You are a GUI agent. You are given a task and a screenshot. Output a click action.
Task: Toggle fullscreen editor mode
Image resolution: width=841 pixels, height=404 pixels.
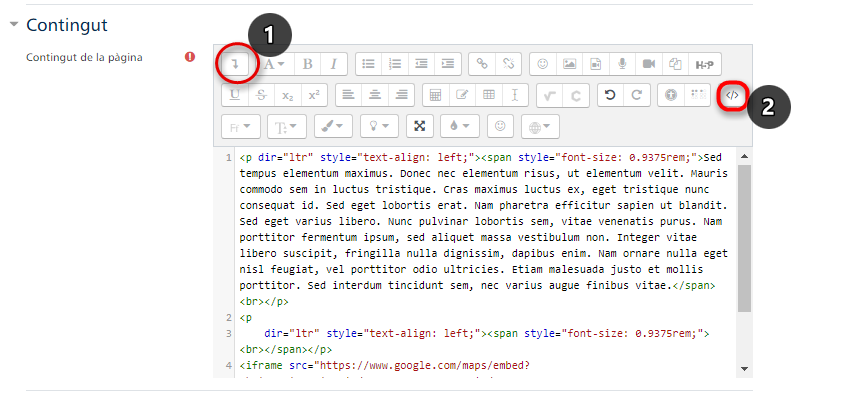pos(420,127)
